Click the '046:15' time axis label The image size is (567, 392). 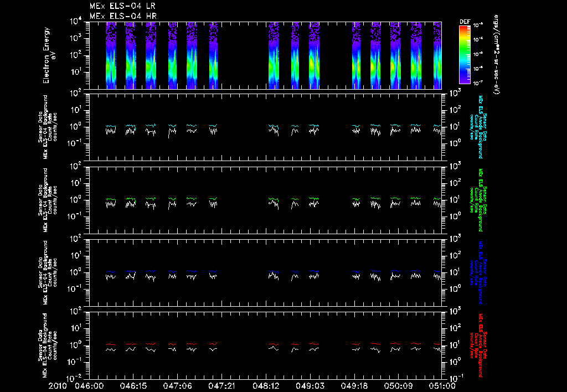[133, 386]
